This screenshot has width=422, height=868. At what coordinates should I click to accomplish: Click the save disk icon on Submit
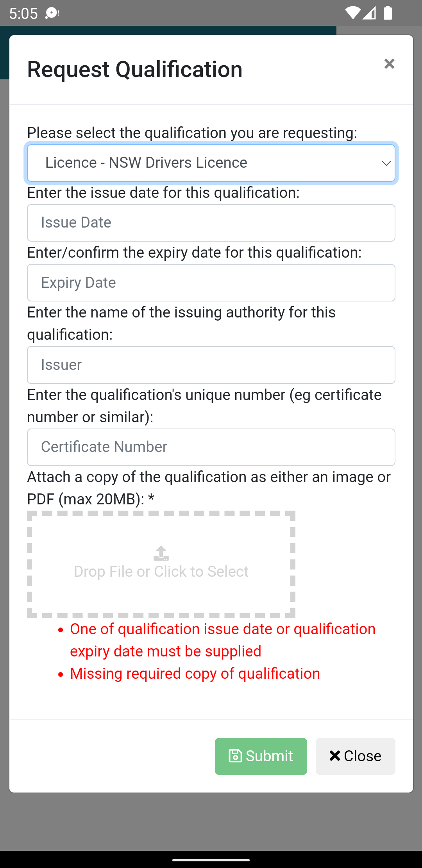235,756
